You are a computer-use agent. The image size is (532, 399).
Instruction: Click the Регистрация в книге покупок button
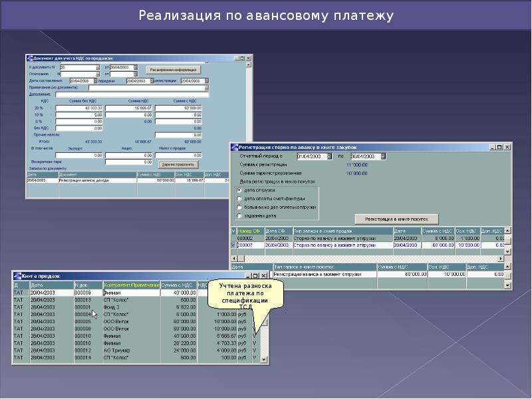point(396,219)
